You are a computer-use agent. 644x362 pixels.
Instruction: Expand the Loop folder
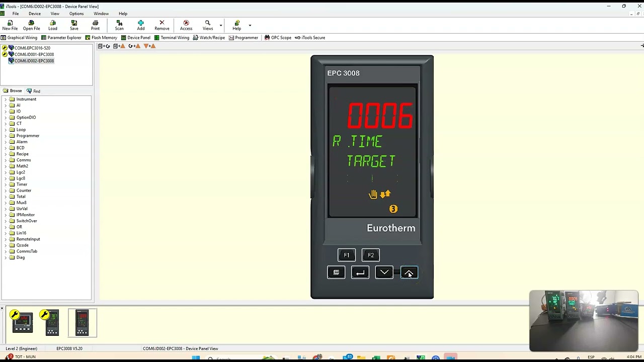5,130
